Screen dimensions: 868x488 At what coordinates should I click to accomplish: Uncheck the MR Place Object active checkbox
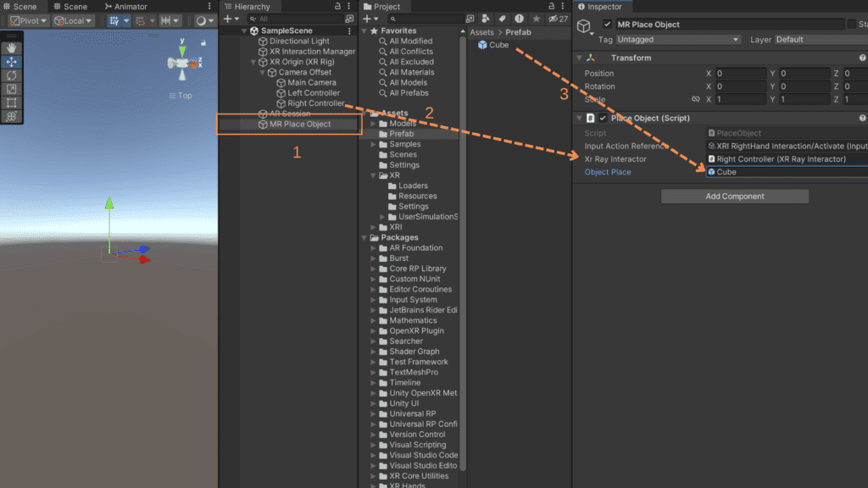[x=605, y=24]
